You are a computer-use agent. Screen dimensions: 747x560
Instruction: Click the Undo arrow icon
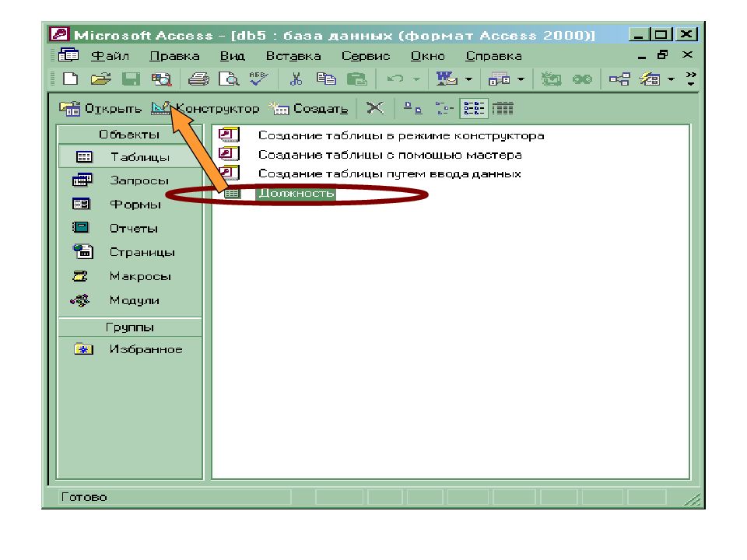click(395, 79)
